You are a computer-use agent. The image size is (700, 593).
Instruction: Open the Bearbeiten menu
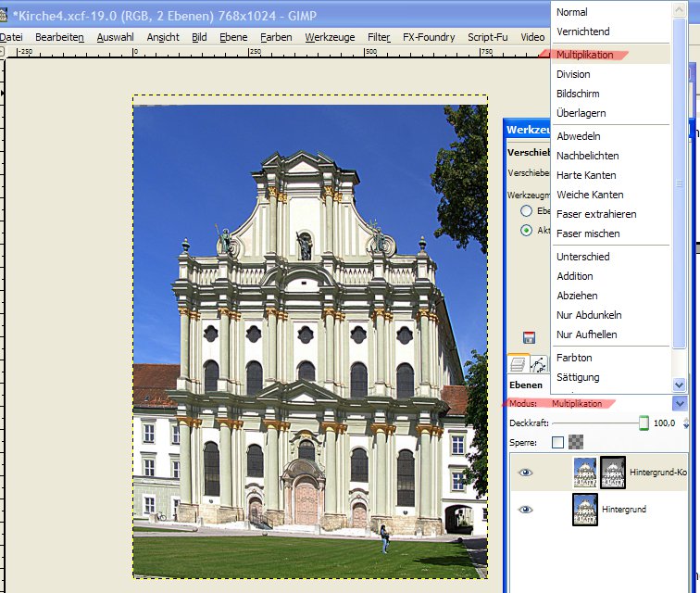pos(59,37)
